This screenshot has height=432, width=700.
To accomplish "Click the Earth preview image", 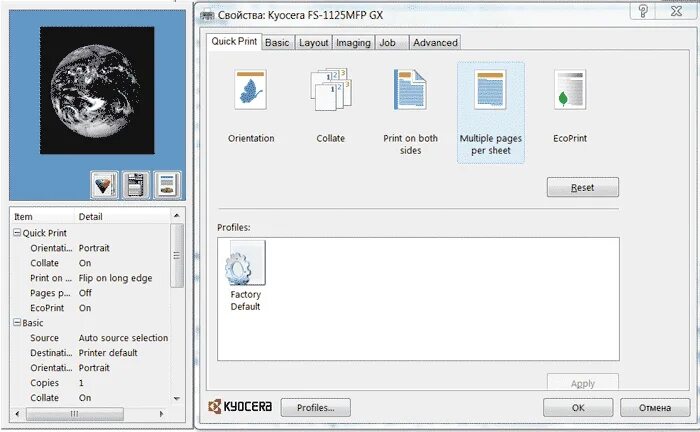I will pyautogui.click(x=97, y=91).
